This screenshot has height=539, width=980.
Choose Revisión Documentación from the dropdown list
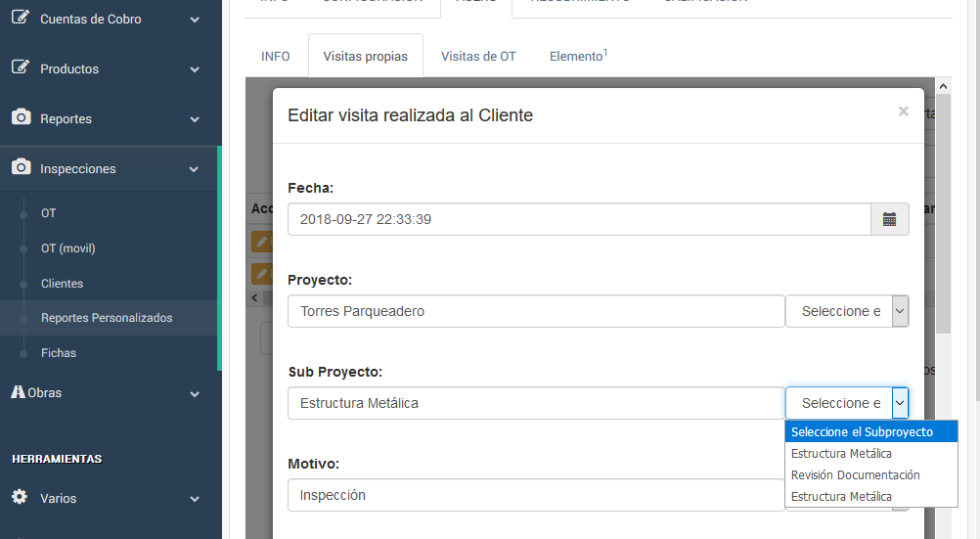coord(855,474)
